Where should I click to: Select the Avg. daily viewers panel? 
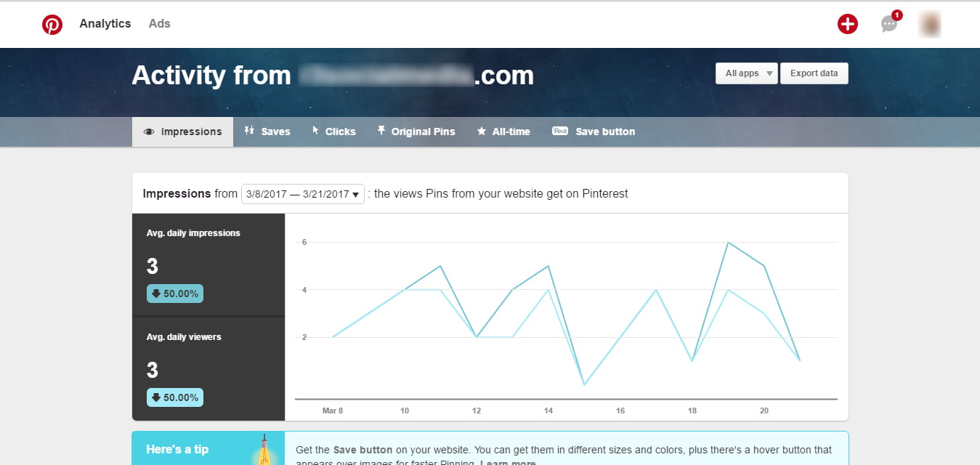tap(208, 369)
